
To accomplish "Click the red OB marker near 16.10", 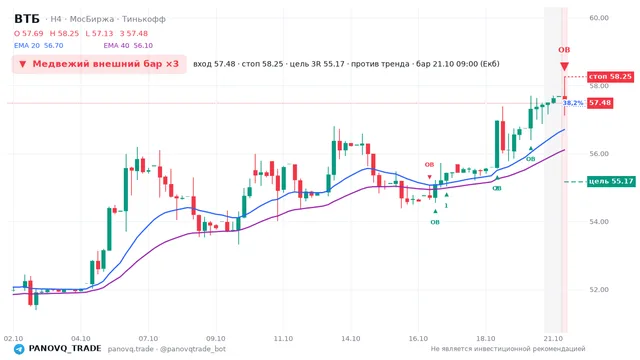I will tap(429, 165).
